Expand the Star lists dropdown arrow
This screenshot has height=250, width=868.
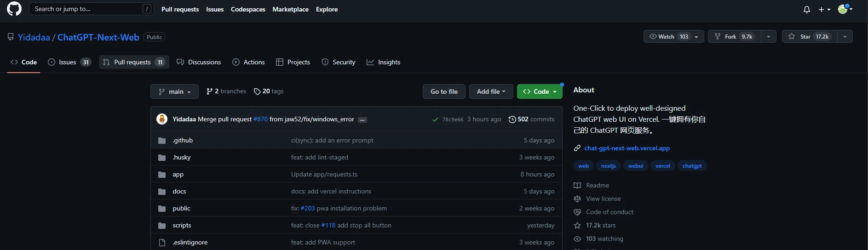pyautogui.click(x=845, y=37)
